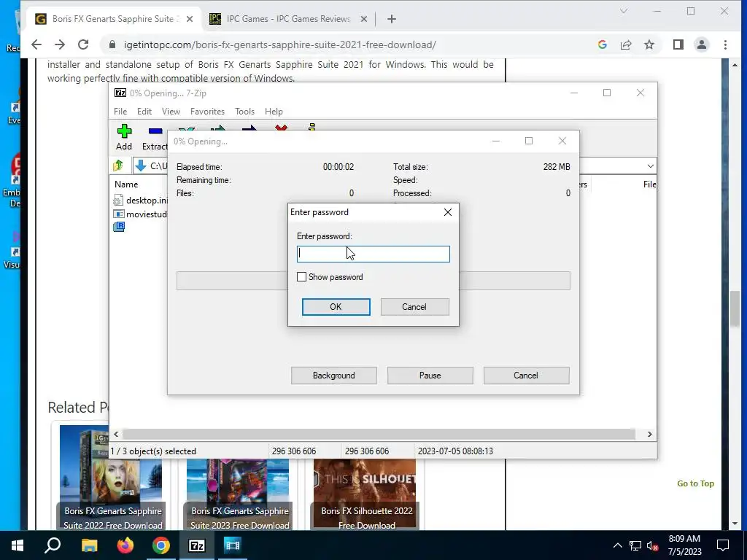Click the blue RAR archive file icon
This screenshot has height=560, width=747.
click(x=119, y=227)
